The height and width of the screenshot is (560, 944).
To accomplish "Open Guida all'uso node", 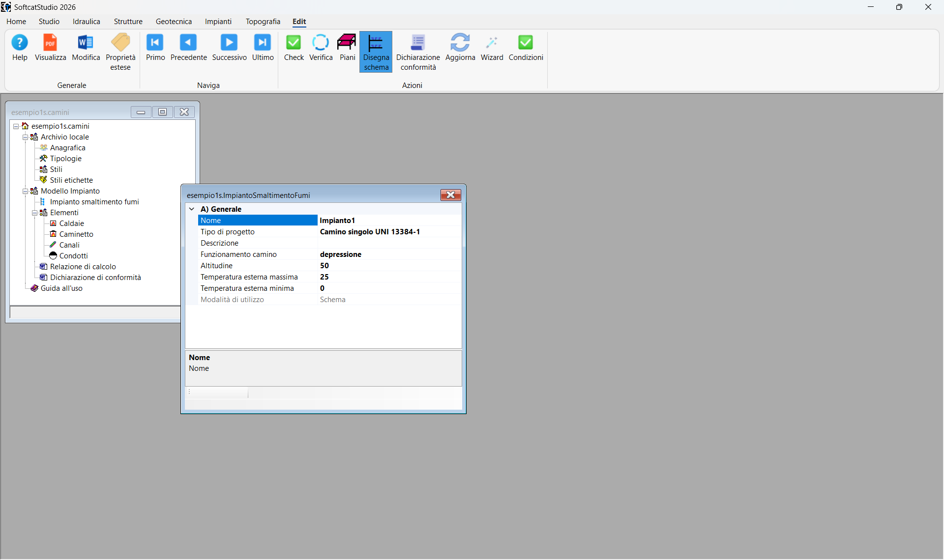I will [61, 288].
